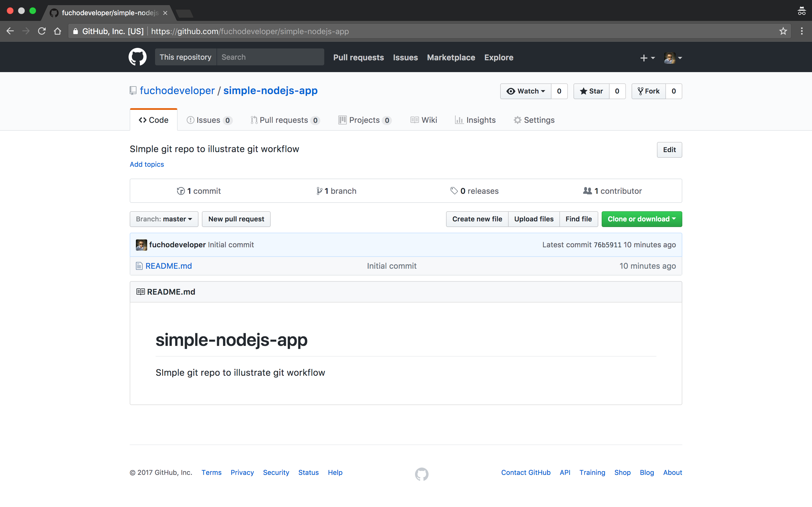Viewport: 812px width, 507px height.
Task: Reload the page with the refresh icon
Action: (42, 31)
